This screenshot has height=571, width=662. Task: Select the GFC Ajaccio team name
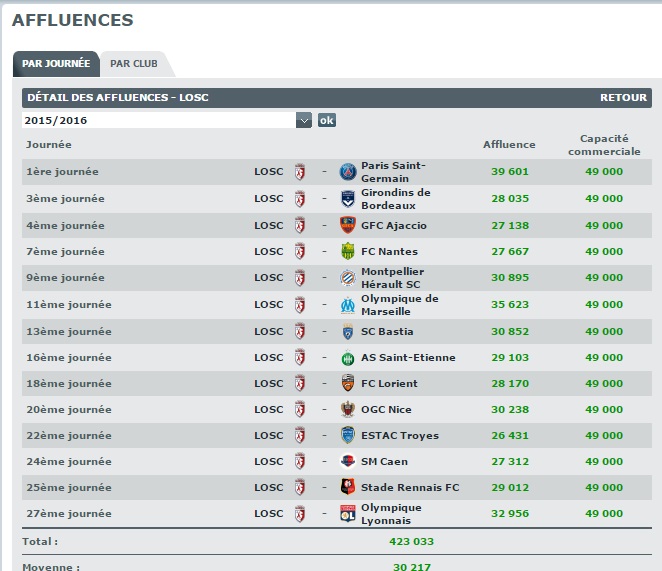tap(393, 226)
